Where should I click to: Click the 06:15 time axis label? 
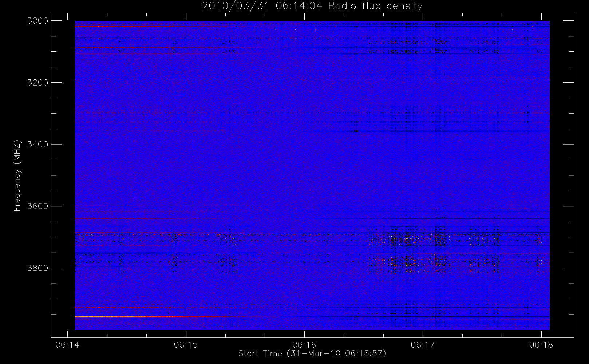pos(186,345)
